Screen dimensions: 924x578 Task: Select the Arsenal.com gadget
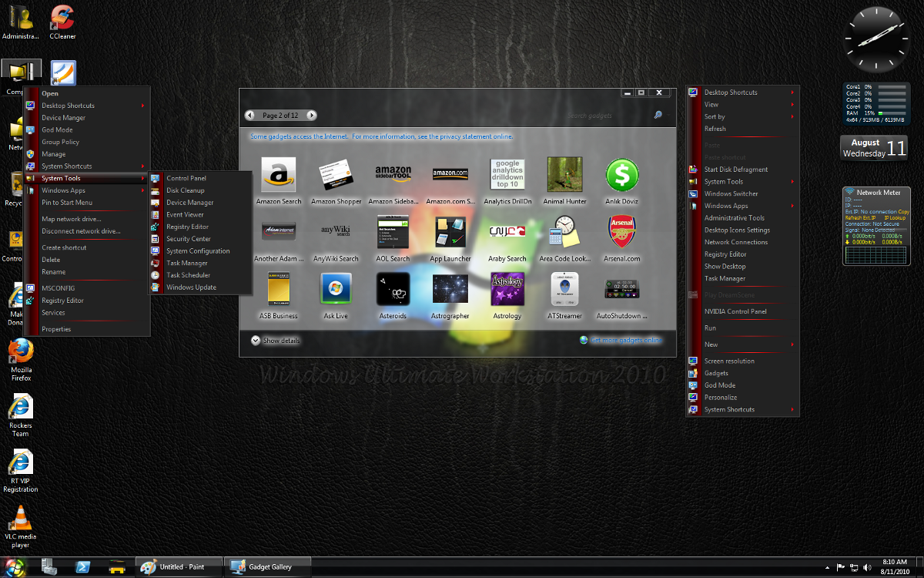pyautogui.click(x=622, y=231)
